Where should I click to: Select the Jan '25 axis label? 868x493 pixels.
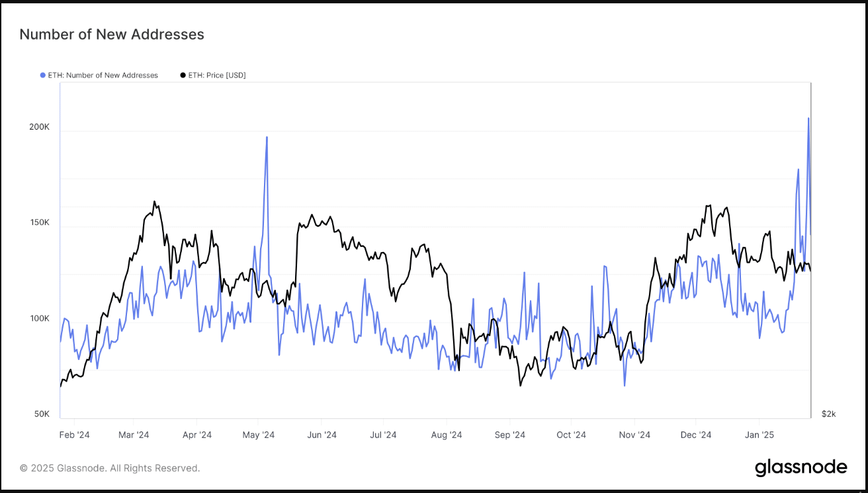coord(759,435)
